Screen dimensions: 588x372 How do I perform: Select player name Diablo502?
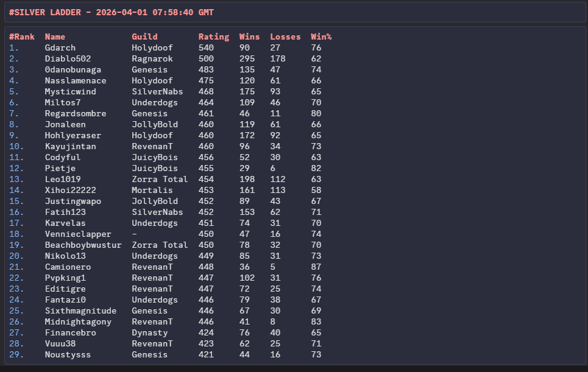tap(68, 58)
